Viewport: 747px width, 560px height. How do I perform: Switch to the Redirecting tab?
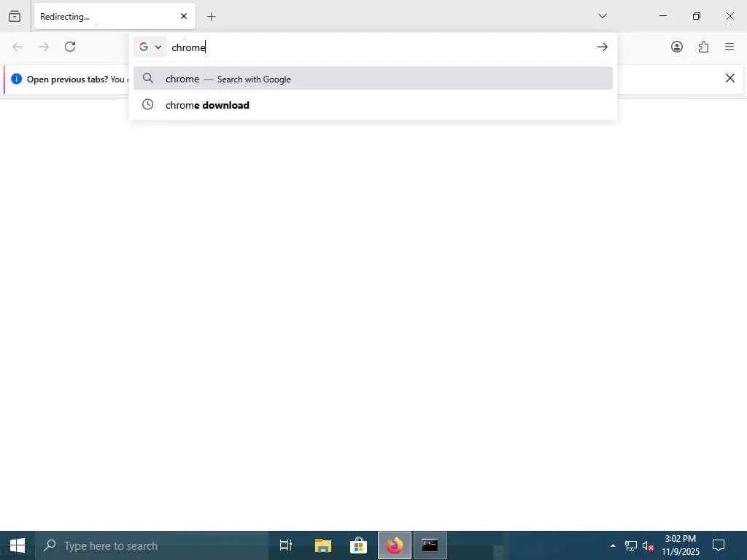pos(115,16)
